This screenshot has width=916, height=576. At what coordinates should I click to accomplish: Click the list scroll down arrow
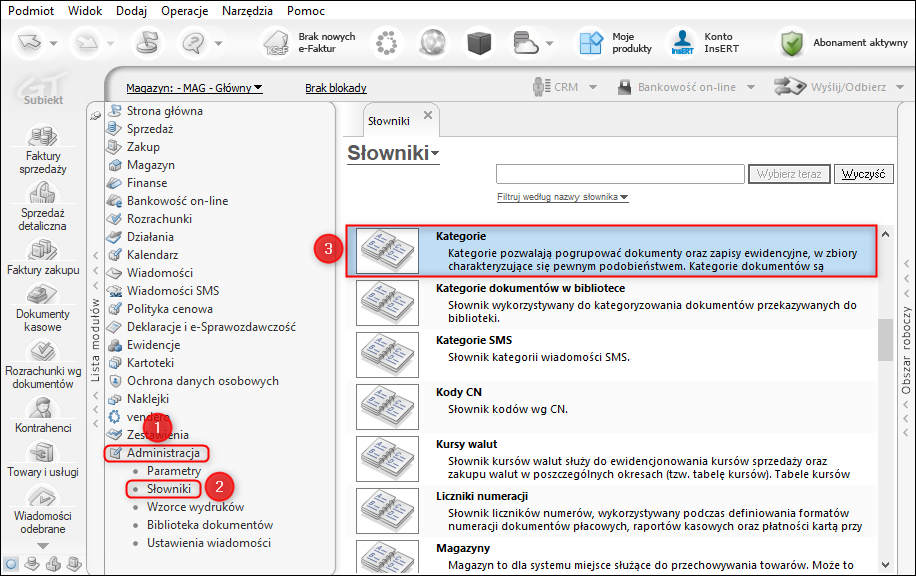pos(885,564)
